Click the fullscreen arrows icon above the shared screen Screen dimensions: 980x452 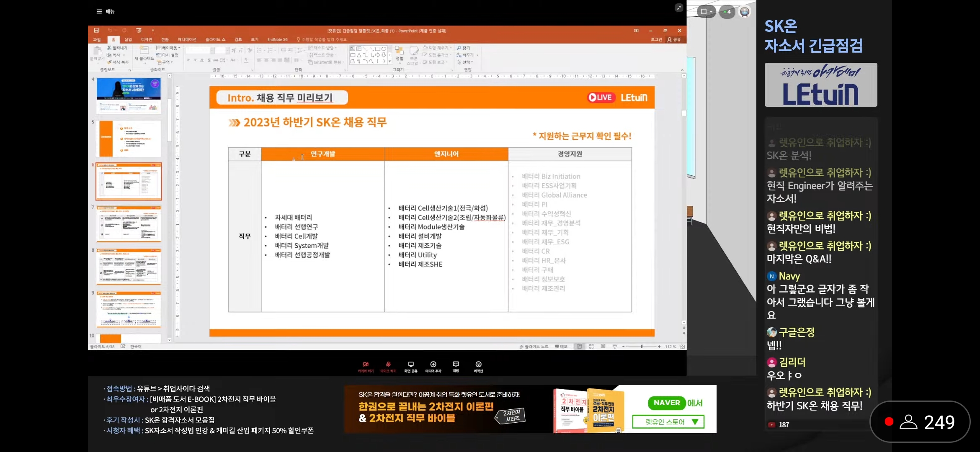(x=679, y=8)
